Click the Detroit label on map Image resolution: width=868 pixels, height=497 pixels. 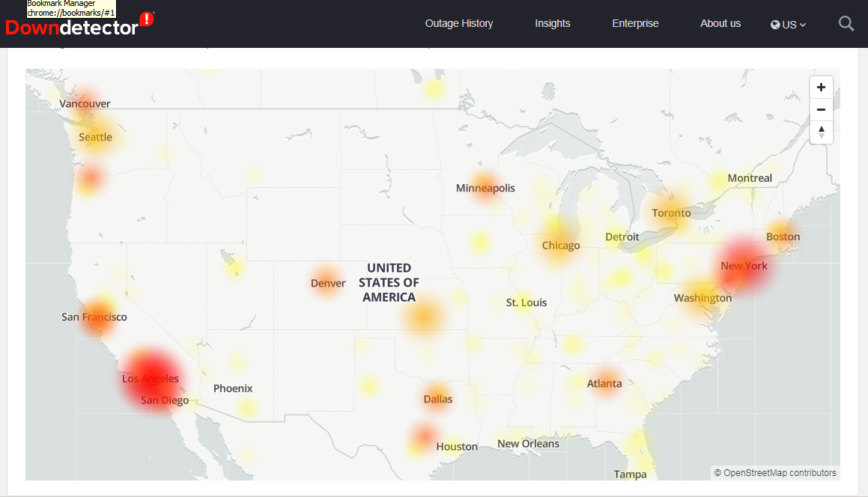click(x=622, y=237)
